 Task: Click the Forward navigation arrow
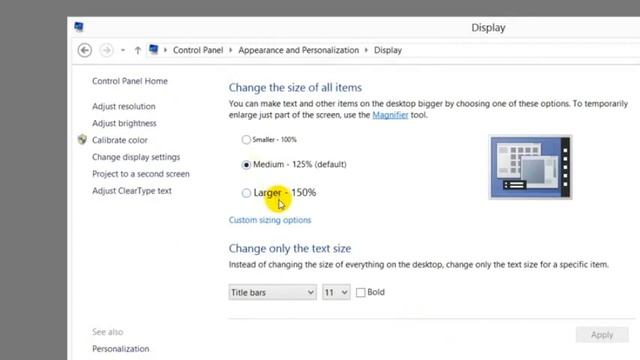(x=107, y=50)
